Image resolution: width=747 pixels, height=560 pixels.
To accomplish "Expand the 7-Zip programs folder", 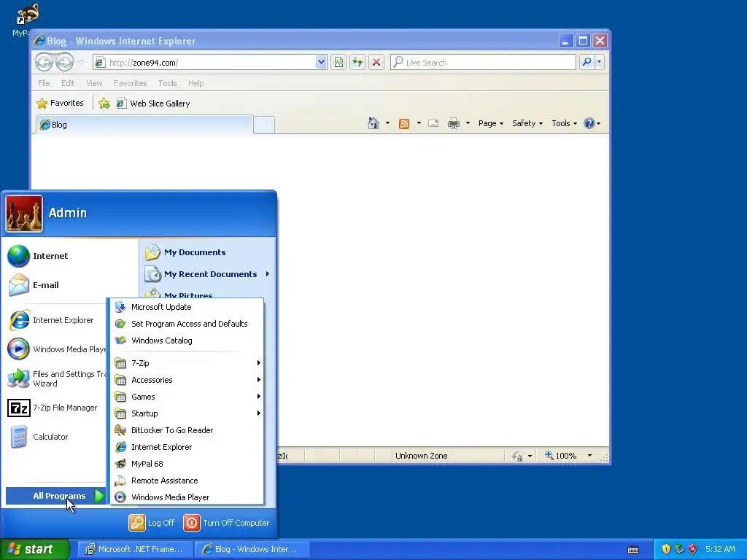I will (187, 363).
